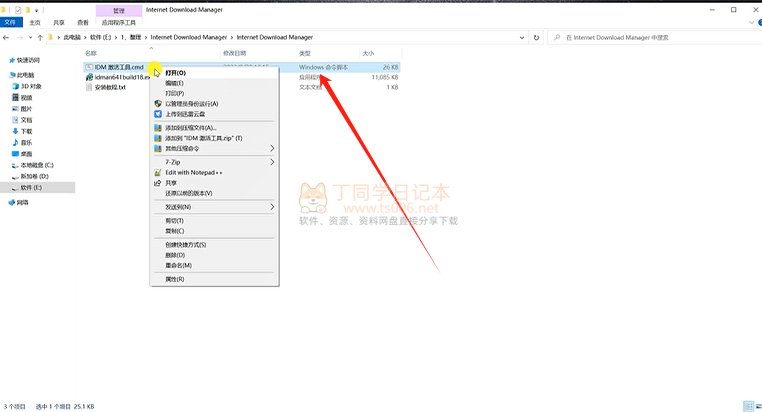This screenshot has height=412, width=762.
Task: Open the 桌面 desktop folder in sidebar
Action: 22,154
